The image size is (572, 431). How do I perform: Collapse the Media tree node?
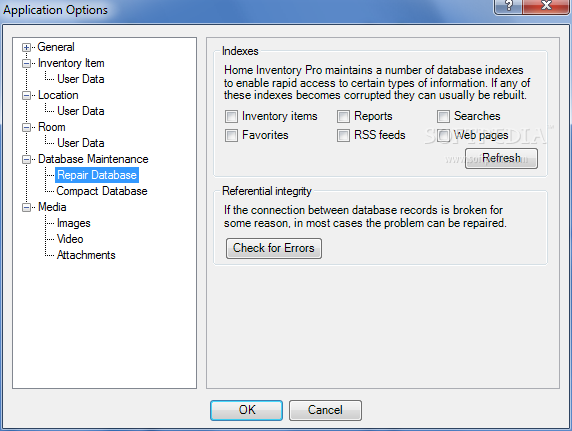click(26, 208)
